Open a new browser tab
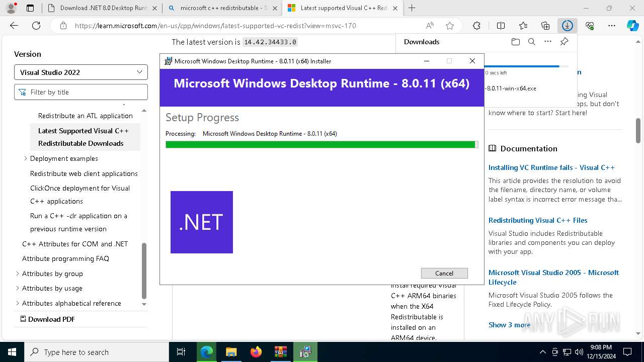Viewport: 644px width, 362px height. (x=412, y=8)
